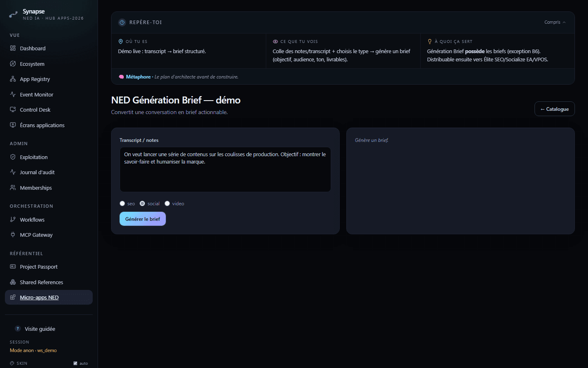Viewport: 588px width, 368px height.
Task: Click the Control Desk monitor icon
Action: (x=13, y=110)
